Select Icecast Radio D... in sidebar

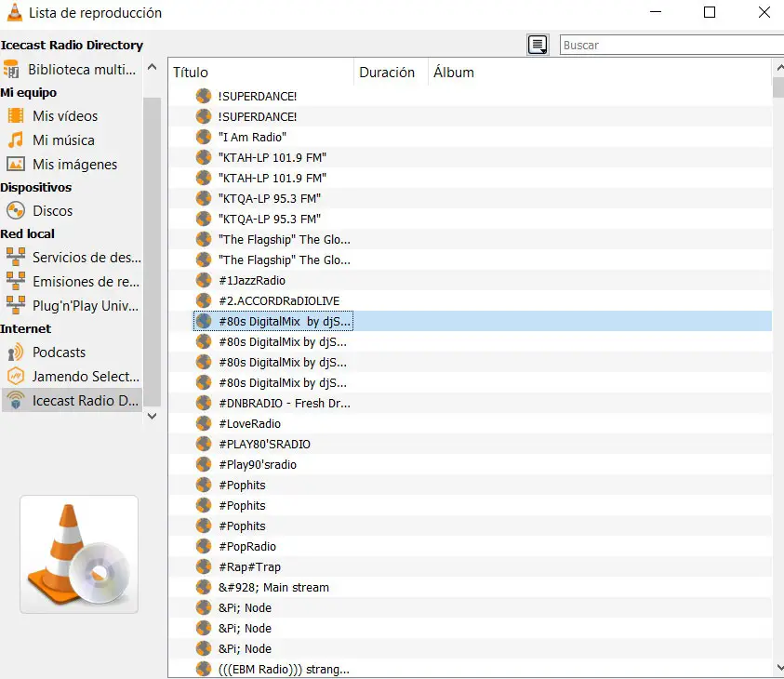point(72,401)
